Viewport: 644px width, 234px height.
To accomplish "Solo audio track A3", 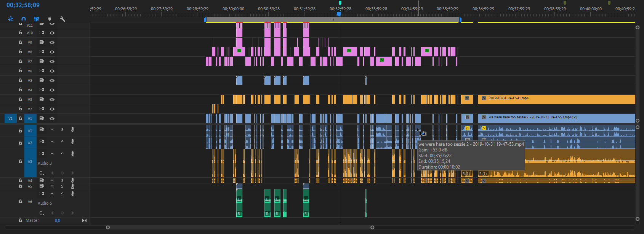I will [62, 154].
